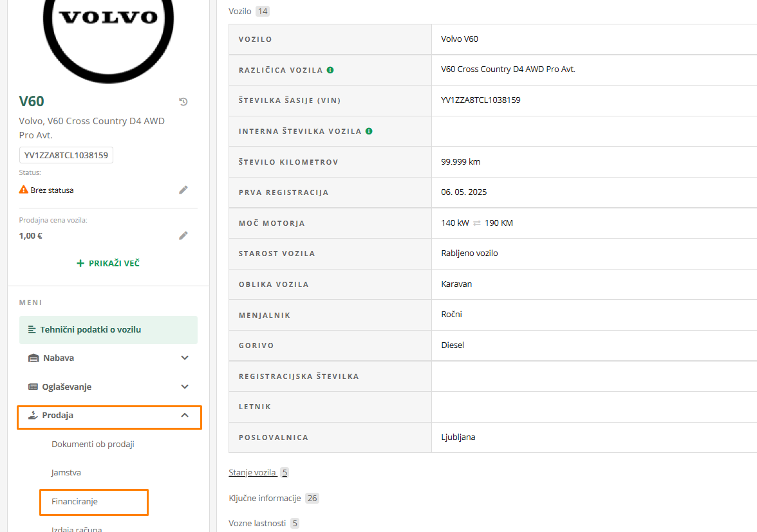757x532 pixels.
Task: Select the Karavan value
Action: 456,284
